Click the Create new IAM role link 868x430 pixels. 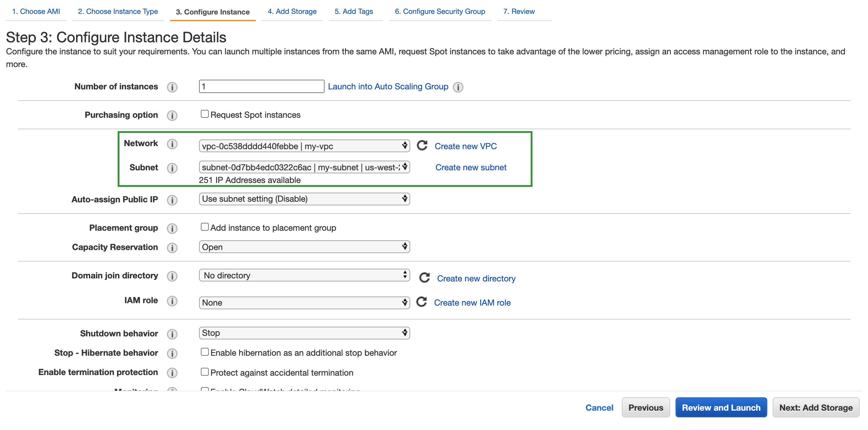tap(472, 303)
